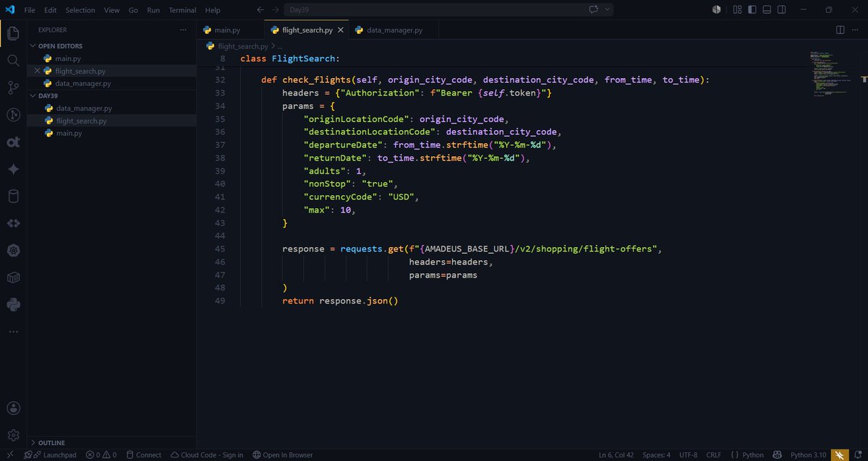
Task: Open the Cloud Code diamond icon view
Action: tap(13, 223)
